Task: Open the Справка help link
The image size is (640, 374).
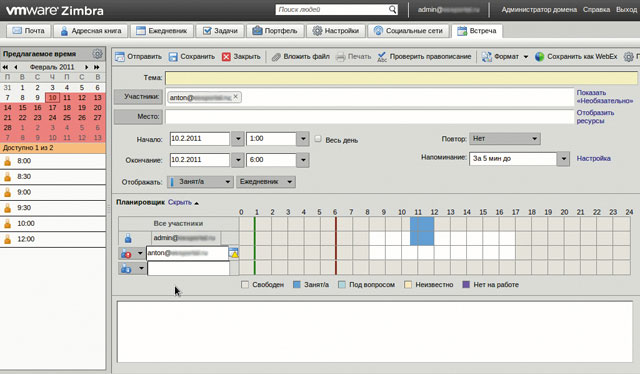Action: [x=596, y=9]
